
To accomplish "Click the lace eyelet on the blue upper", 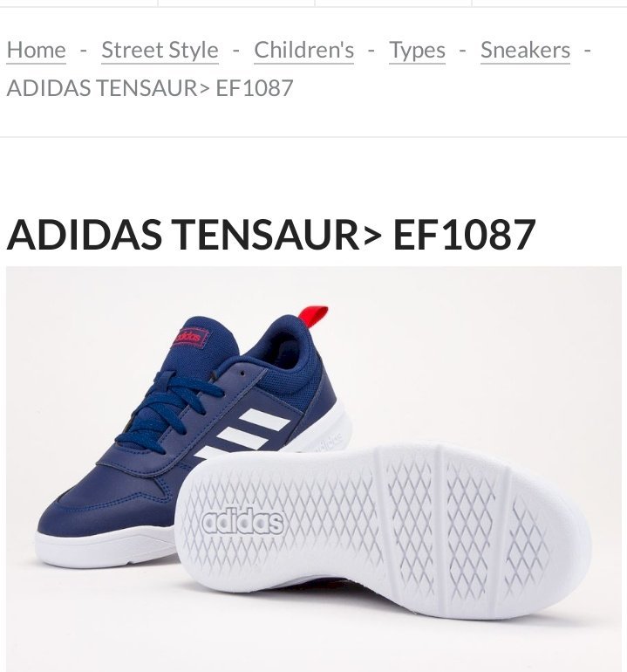I will click(242, 374).
